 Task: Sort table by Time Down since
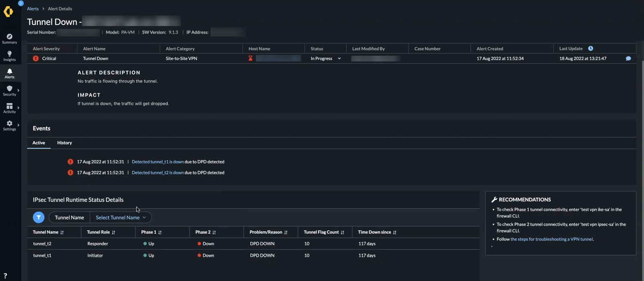tap(394, 232)
